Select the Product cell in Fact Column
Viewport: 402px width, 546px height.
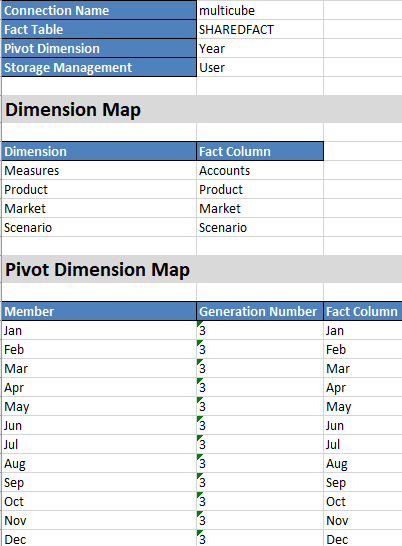click(260, 189)
